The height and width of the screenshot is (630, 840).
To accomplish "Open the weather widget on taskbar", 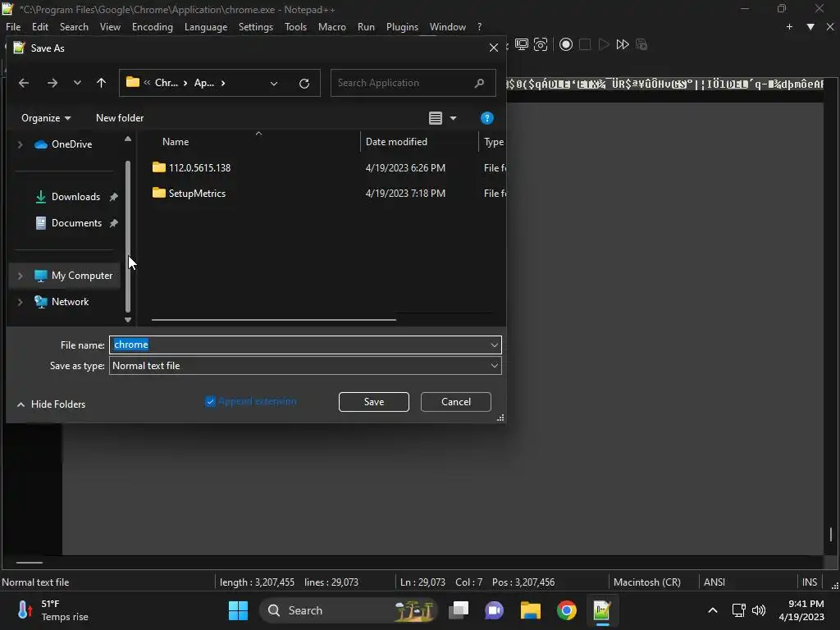I will [52, 610].
